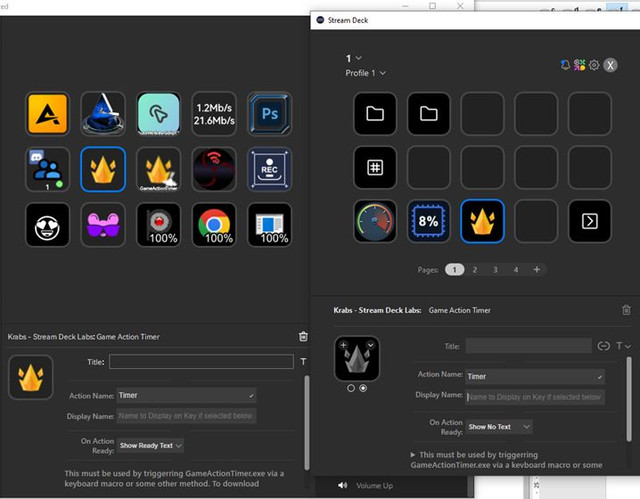Select the first state radio under crown icon

[x=351, y=388]
